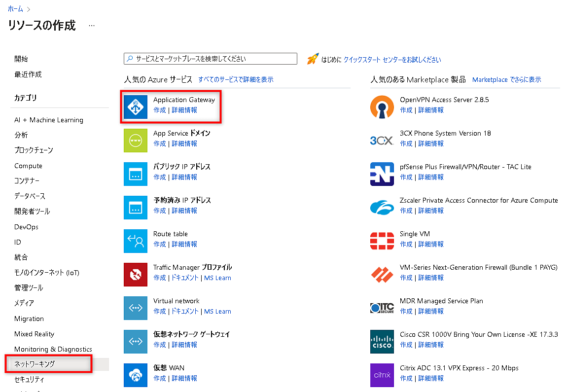Select AI + Machine Learning category
Screen dimensions: 567x392
click(x=49, y=120)
